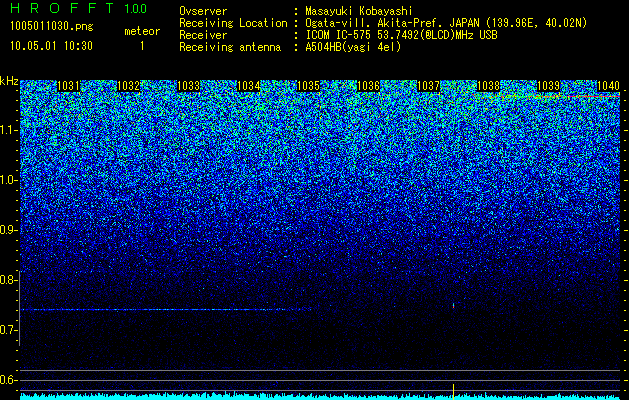Click the 1.0 frequency axis label
This screenshot has width=629, height=400.
9,180
